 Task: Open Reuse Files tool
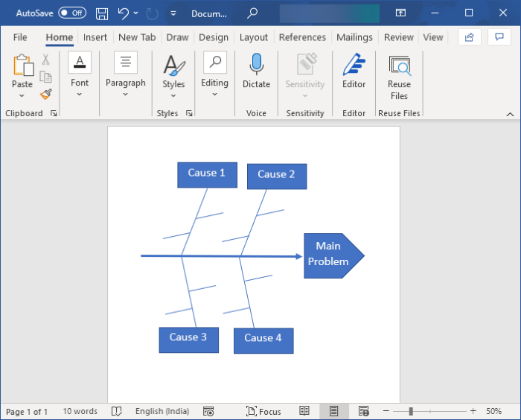click(x=399, y=77)
